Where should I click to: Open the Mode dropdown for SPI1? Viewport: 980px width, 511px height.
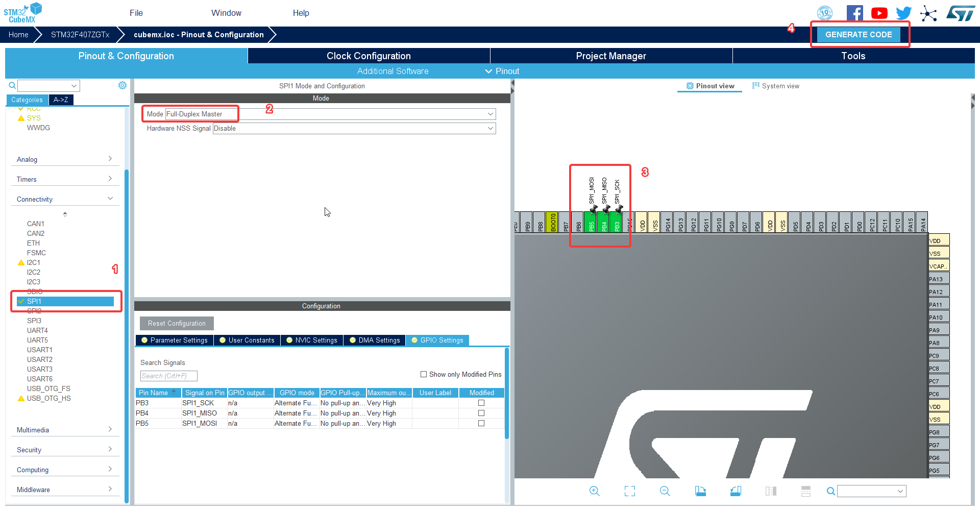click(330, 114)
